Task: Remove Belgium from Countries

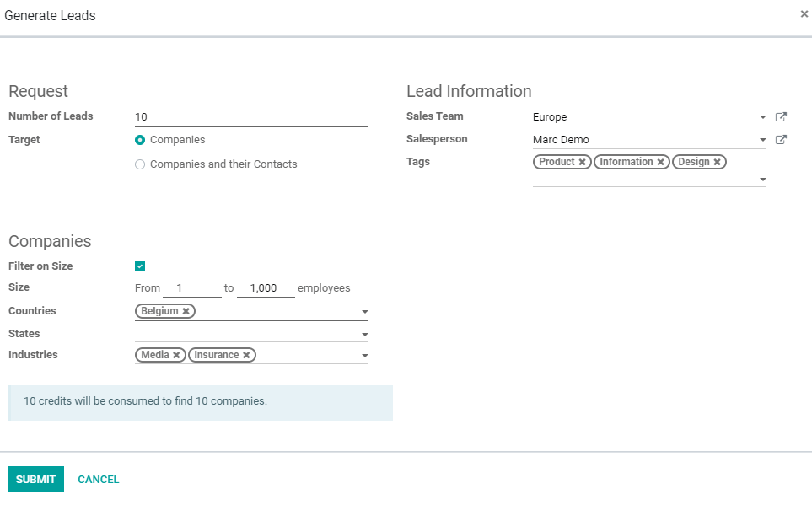Action: pos(186,311)
